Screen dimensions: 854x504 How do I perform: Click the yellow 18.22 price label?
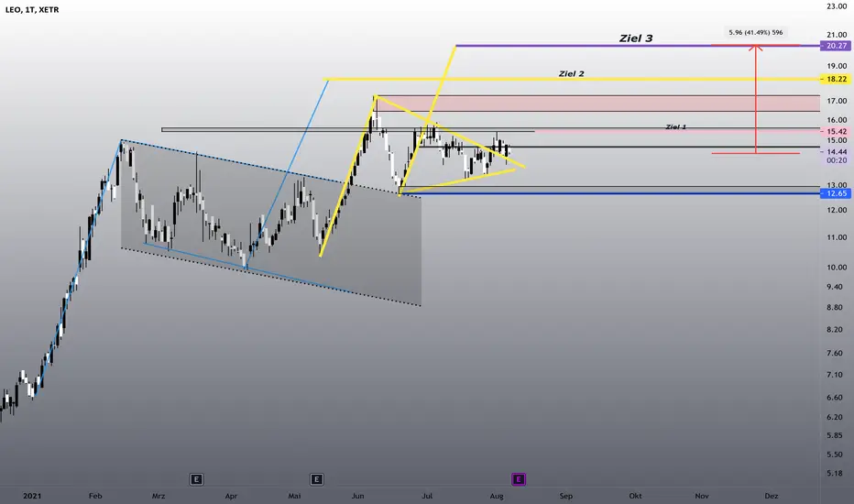[836, 79]
